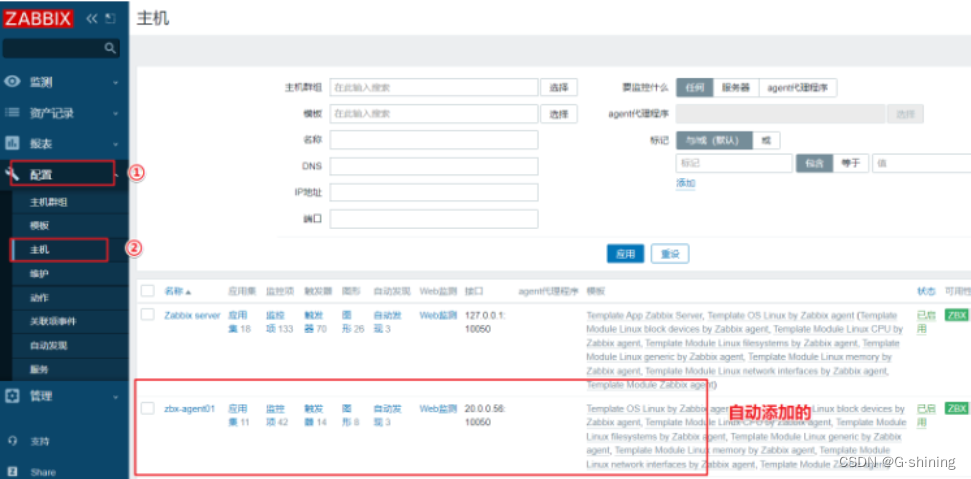The width and height of the screenshot is (971, 479).
Task: Expand the 资产记录 menu chevron
Action: [115, 113]
